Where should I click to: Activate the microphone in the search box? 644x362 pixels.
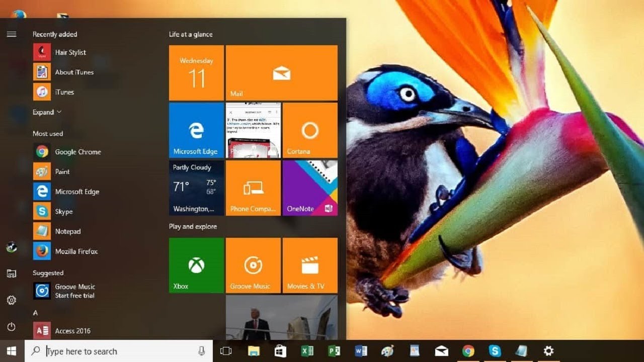[201, 351]
